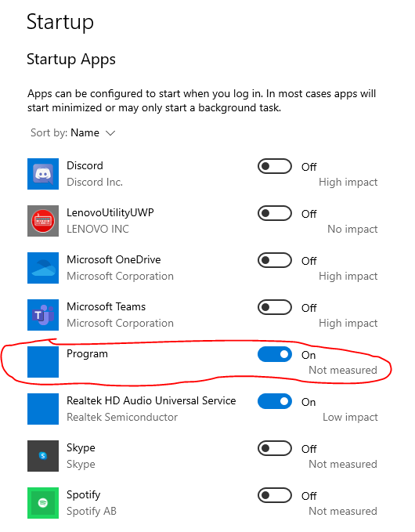The height and width of the screenshot is (532, 415).
Task: Click the Startup Apps heading
Action: tap(71, 60)
